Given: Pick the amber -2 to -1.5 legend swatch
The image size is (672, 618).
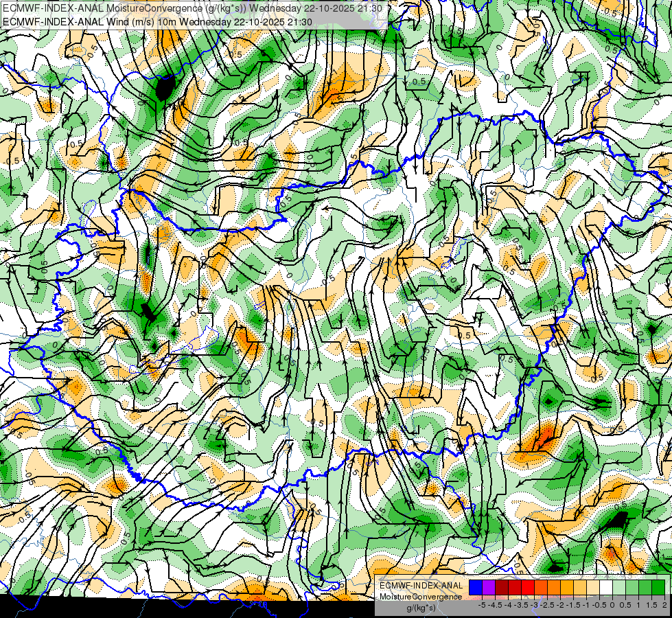Looking at the screenshot, I should (x=567, y=587).
